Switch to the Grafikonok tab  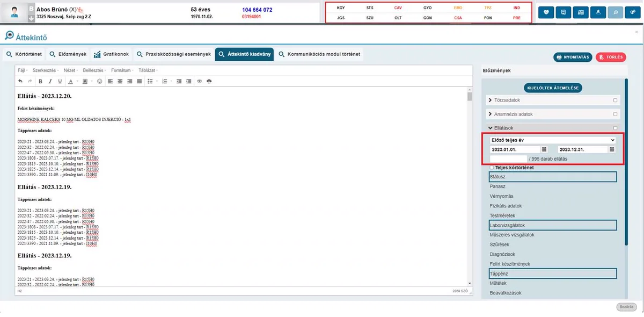111,54
